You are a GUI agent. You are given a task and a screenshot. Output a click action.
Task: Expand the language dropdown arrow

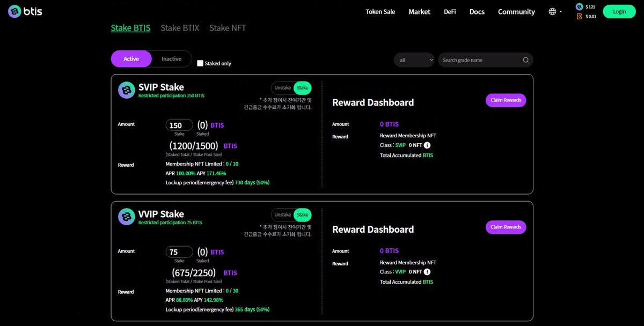point(561,11)
